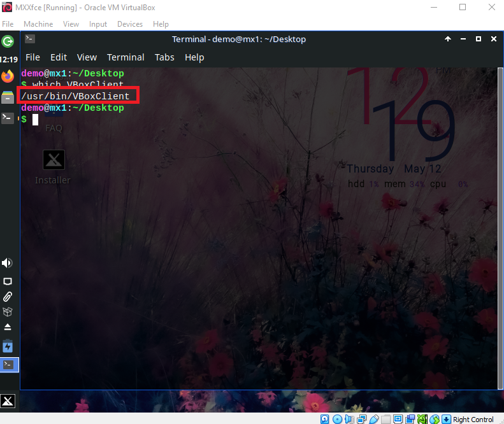
Task: Click the VirtualBox network status icon
Action: 362,419
